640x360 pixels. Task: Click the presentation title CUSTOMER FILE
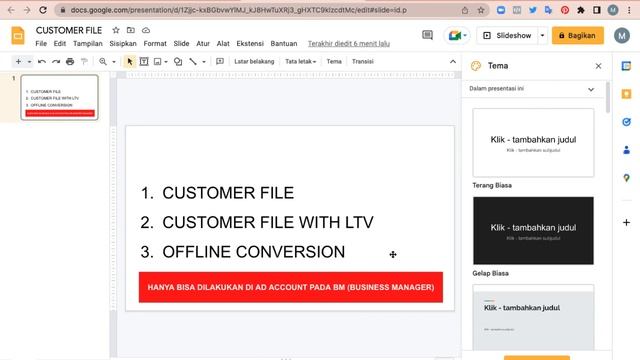coord(69,30)
